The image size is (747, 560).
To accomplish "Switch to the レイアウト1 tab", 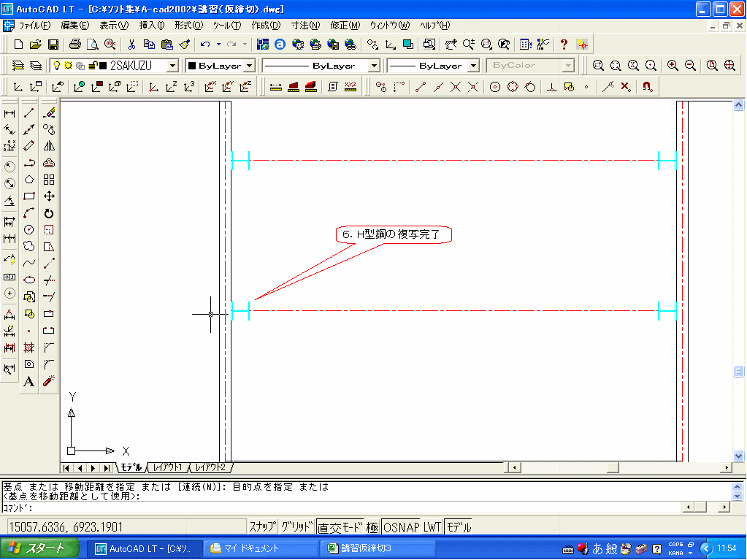I will click(168, 467).
